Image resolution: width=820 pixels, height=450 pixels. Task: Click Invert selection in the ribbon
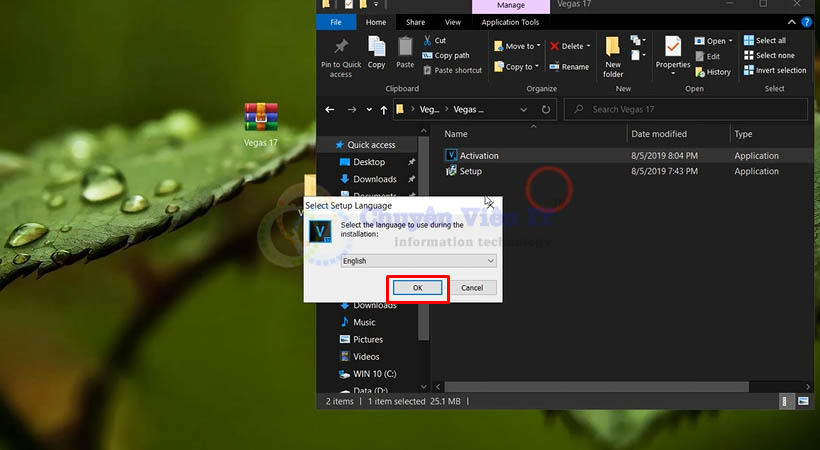773,70
